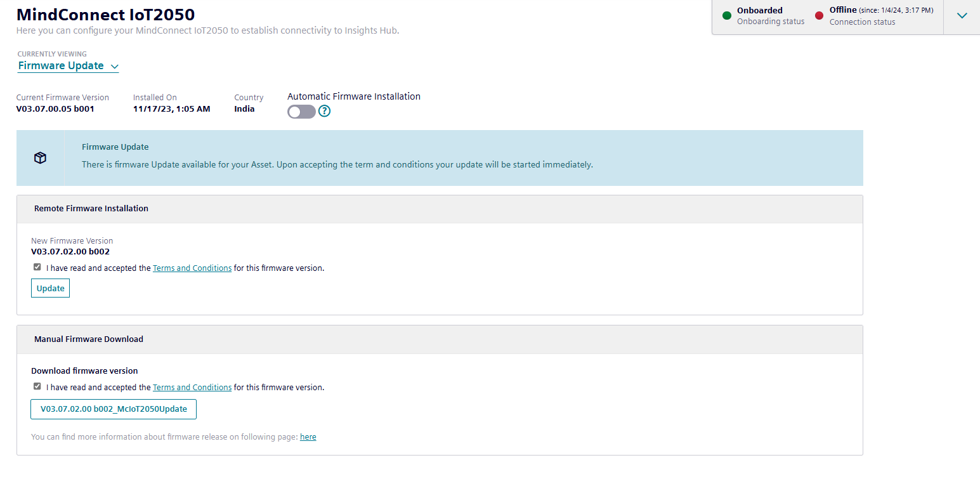Open help for Automatic Firmware Installation

click(x=324, y=111)
